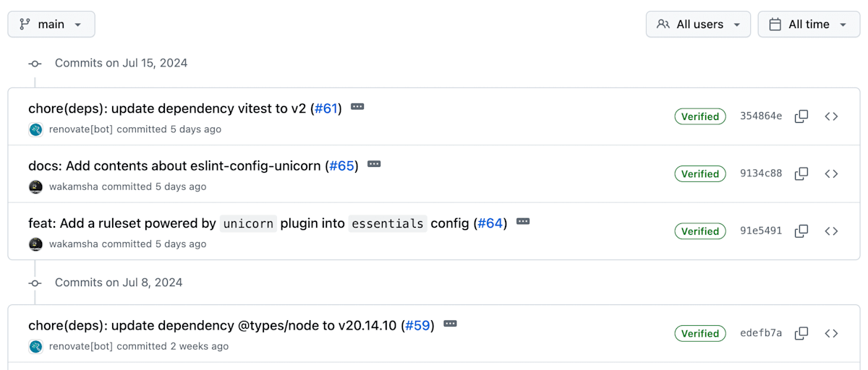Image resolution: width=868 pixels, height=370 pixels.
Task: Expand the vitest v2 commit description ellipsis
Action: pyautogui.click(x=357, y=107)
